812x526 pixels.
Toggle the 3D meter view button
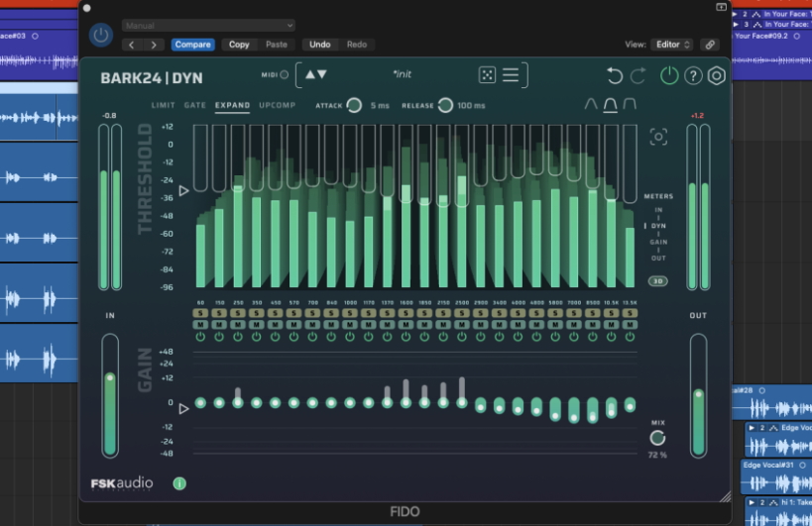click(x=657, y=281)
